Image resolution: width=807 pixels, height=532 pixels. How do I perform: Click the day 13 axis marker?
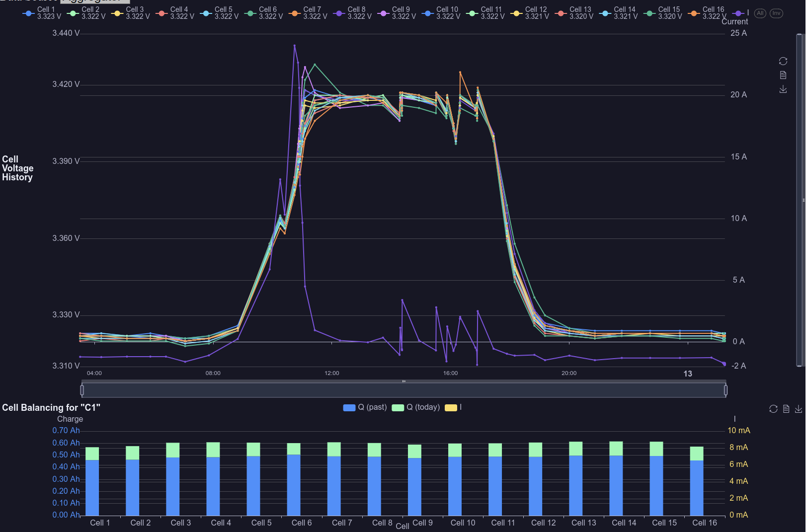pos(688,374)
